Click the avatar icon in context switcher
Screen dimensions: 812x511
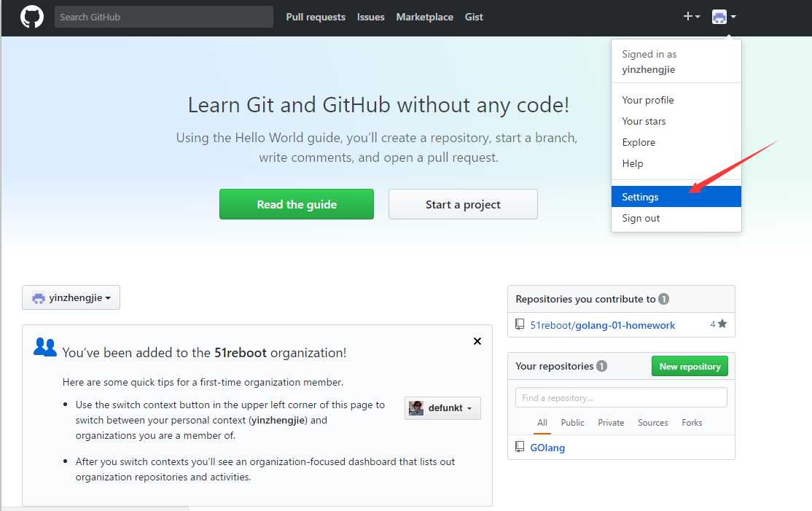click(39, 298)
